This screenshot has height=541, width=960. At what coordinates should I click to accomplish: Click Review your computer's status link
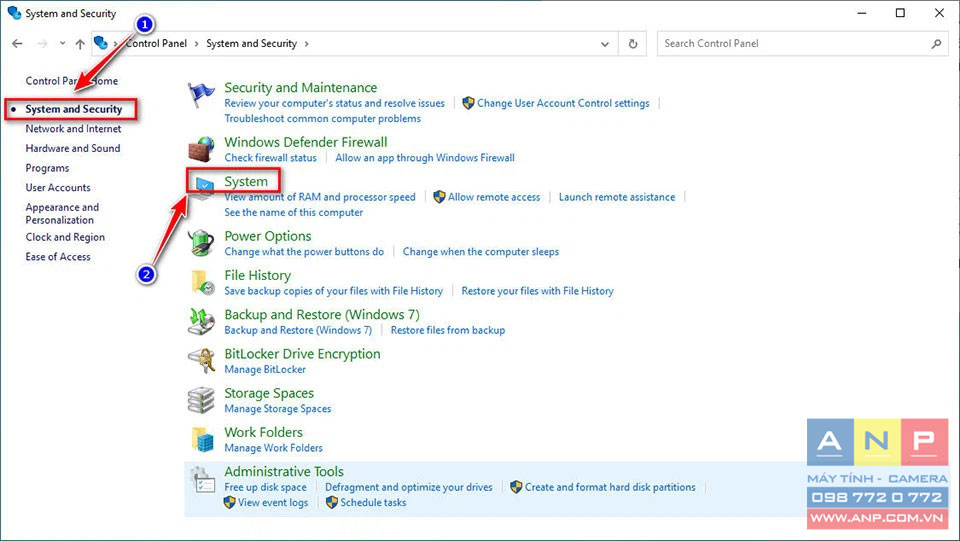334,103
